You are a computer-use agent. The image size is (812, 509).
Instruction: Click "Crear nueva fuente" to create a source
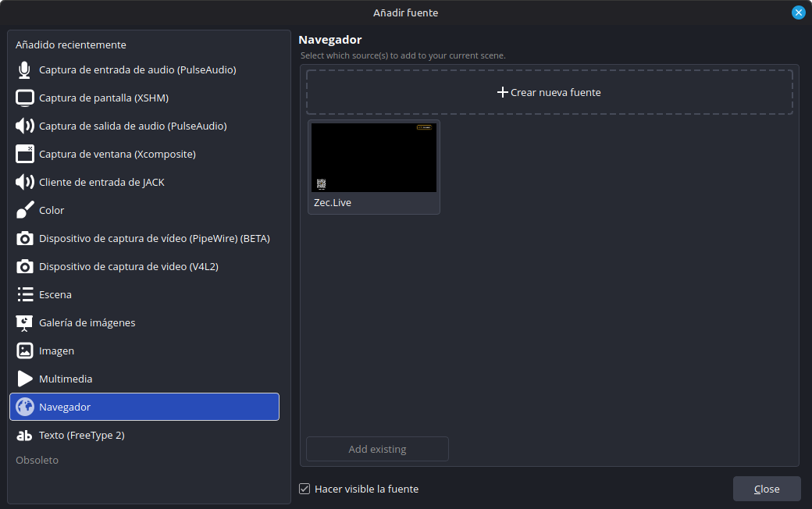[x=550, y=92]
